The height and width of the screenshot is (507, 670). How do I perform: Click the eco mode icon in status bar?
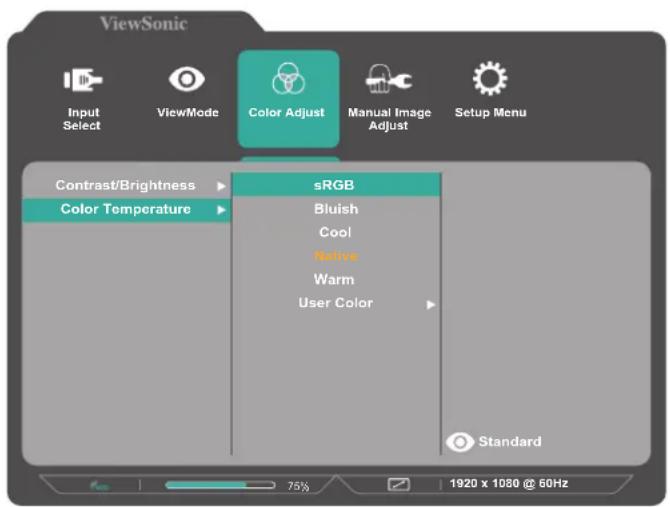click(x=100, y=486)
